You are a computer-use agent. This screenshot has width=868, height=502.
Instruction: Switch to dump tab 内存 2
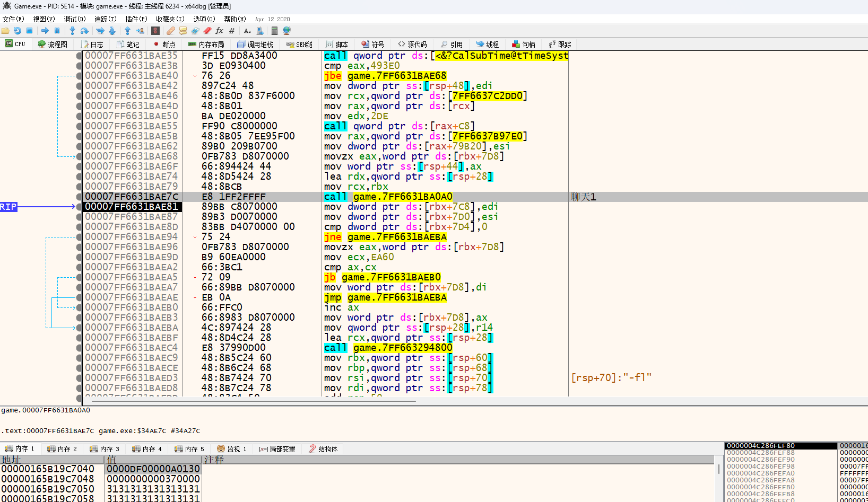coord(62,449)
